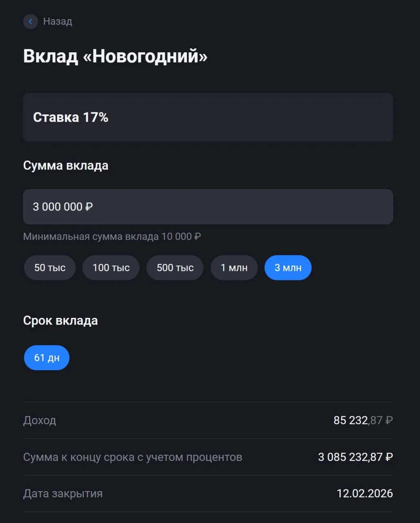420x523 pixels.
Task: Select the 50 тыс amount chip
Action: tap(50, 268)
